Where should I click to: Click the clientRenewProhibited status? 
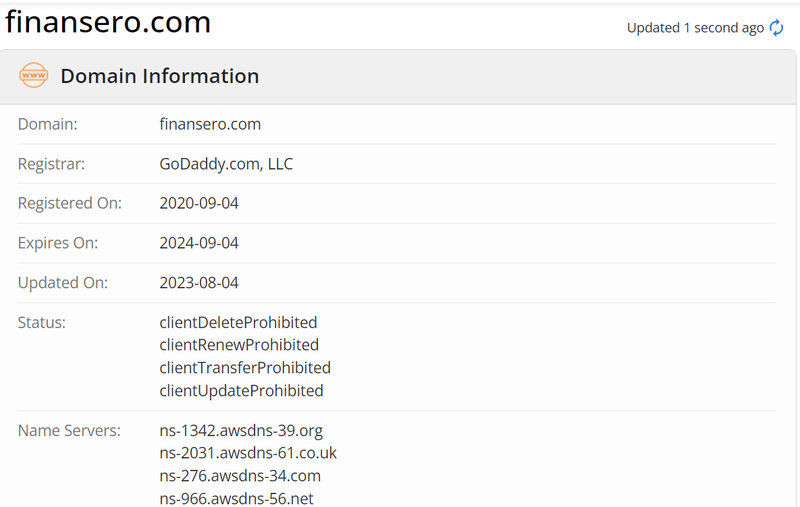pyautogui.click(x=239, y=345)
